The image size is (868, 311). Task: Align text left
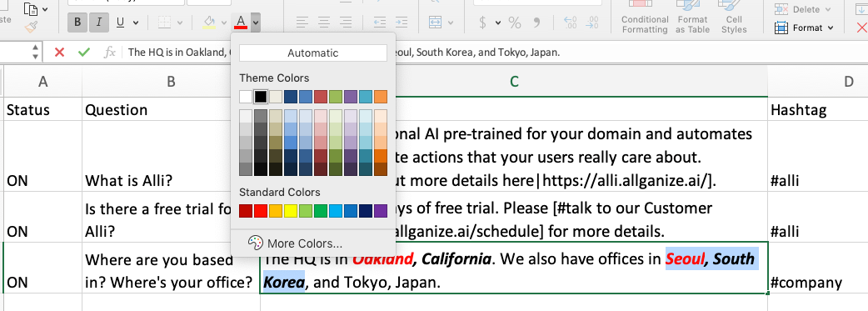coord(302,23)
